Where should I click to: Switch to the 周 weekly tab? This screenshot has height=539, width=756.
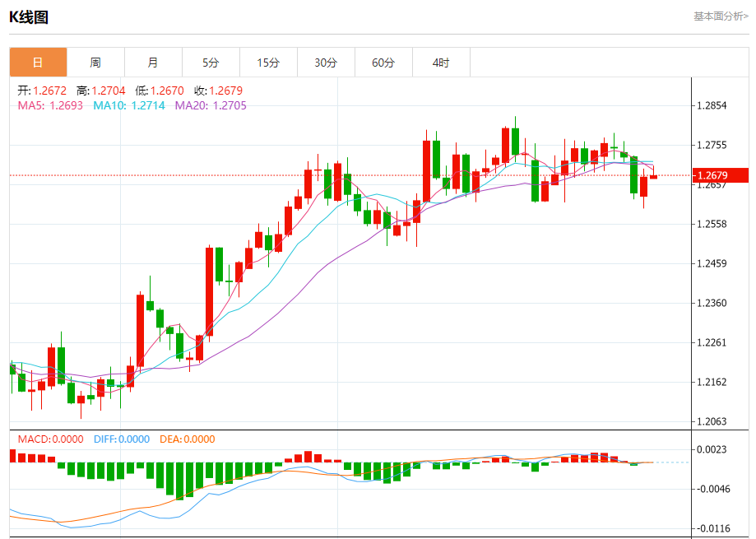tap(95, 63)
